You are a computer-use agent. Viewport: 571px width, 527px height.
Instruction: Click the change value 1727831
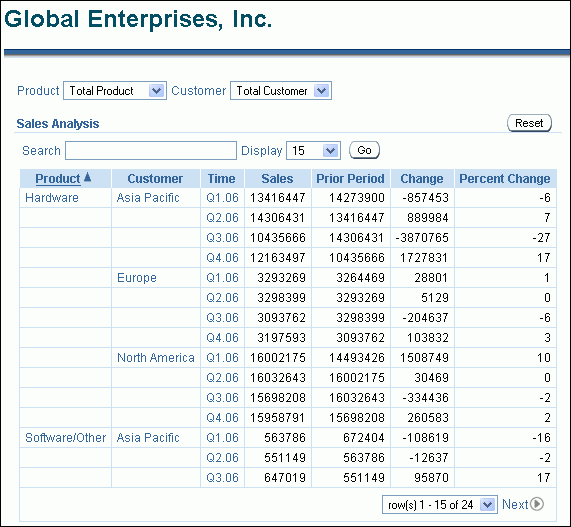[x=424, y=258]
